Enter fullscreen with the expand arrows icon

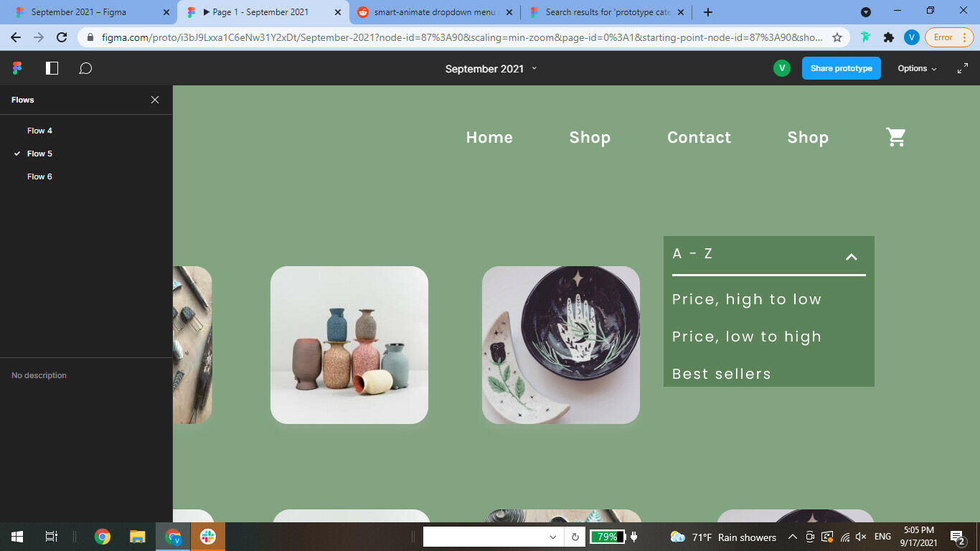tap(963, 69)
